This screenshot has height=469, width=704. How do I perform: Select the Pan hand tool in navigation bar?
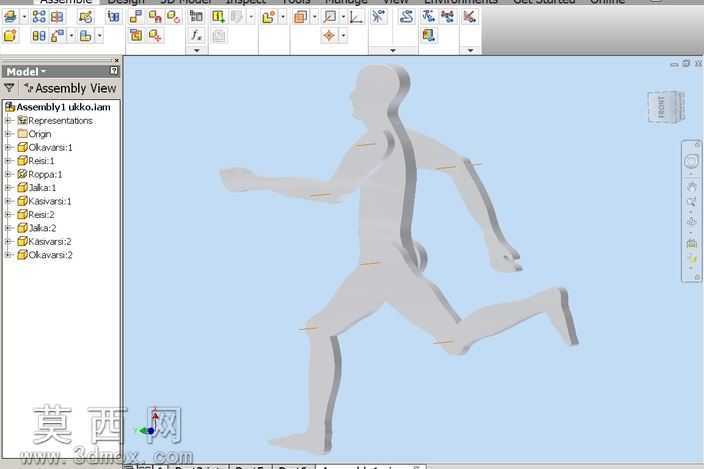pos(691,186)
